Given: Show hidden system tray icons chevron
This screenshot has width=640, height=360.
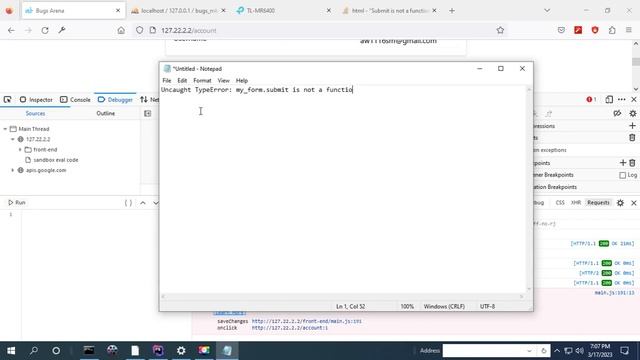Looking at the screenshot, I should [557, 351].
